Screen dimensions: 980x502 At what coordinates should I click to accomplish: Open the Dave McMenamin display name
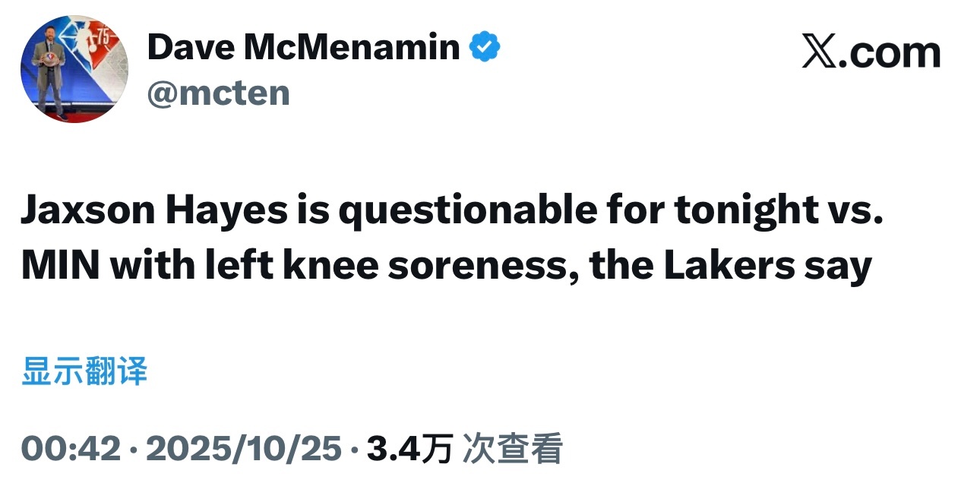303,48
